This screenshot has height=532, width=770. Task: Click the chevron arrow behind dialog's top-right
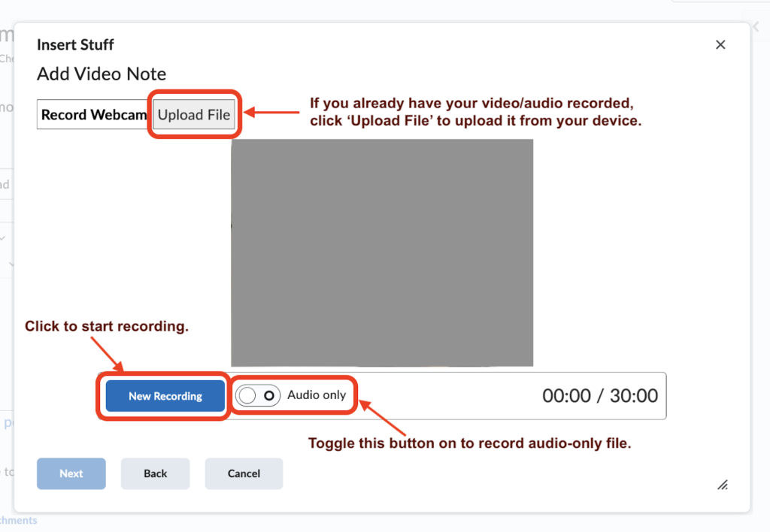click(x=756, y=27)
